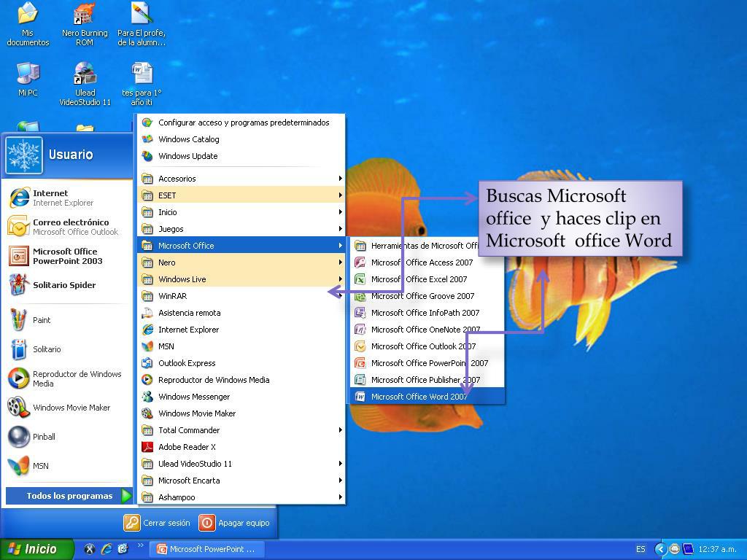747x560 pixels.
Task: Launch Microsoft Office Excel 2007
Action: [427, 279]
